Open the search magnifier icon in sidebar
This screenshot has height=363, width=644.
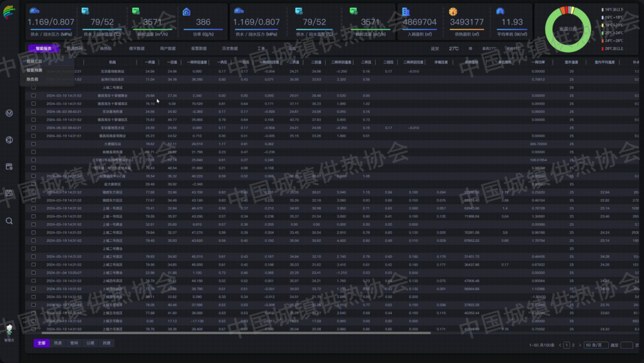10,221
